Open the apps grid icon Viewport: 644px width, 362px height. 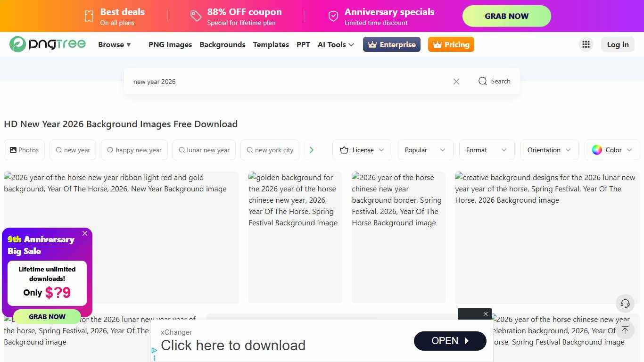(586, 44)
